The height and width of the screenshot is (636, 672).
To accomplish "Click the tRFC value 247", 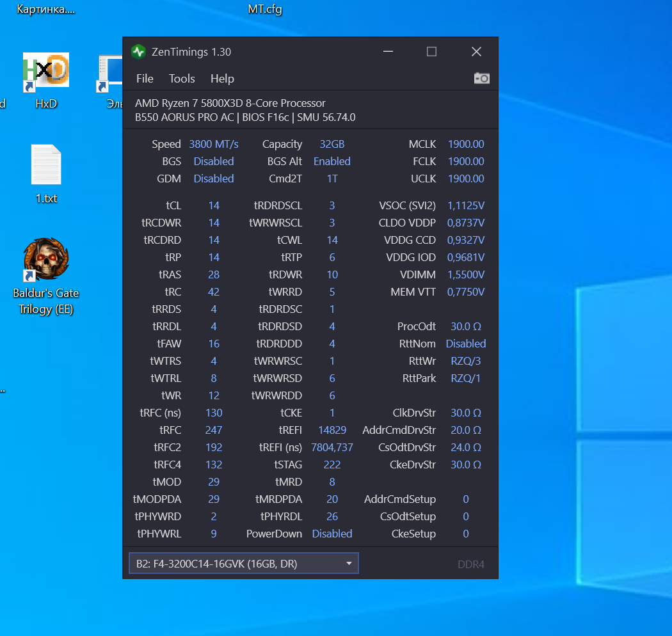I will click(213, 430).
